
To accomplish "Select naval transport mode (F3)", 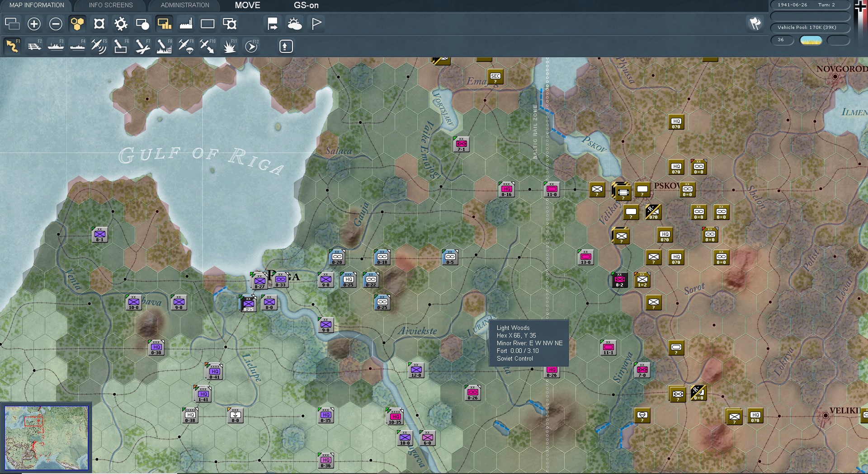I will [56, 46].
